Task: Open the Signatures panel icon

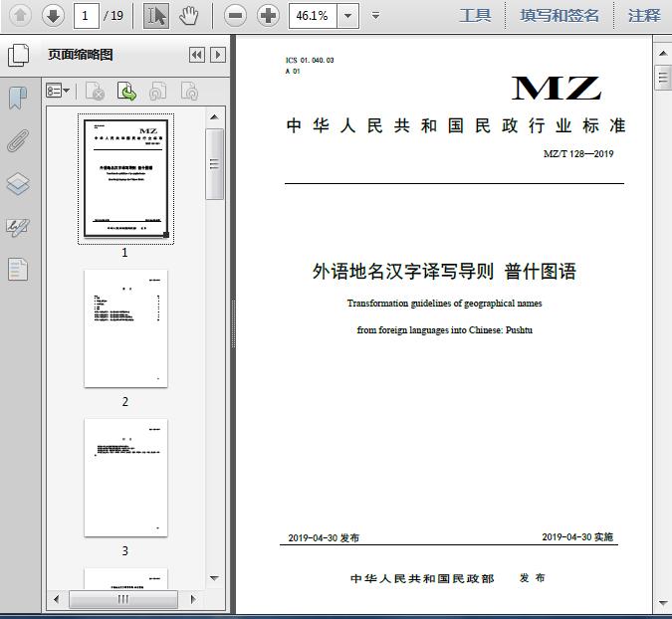Action: [x=18, y=227]
